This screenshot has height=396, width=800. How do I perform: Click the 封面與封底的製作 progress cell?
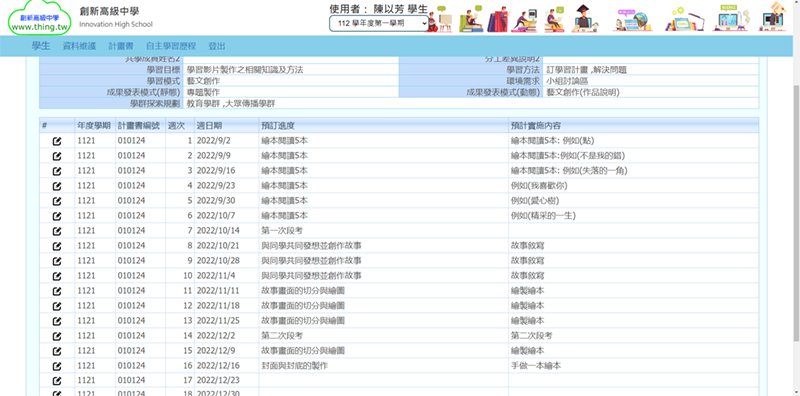pos(384,366)
